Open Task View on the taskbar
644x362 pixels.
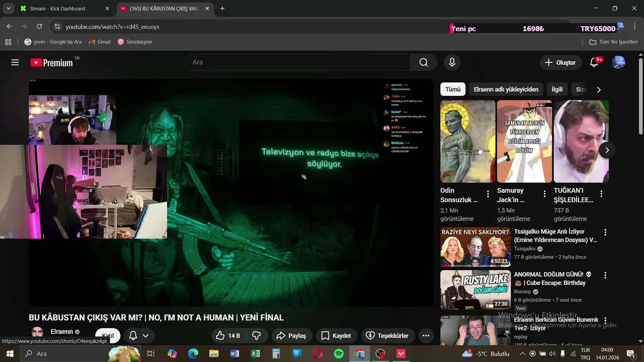coord(150,353)
